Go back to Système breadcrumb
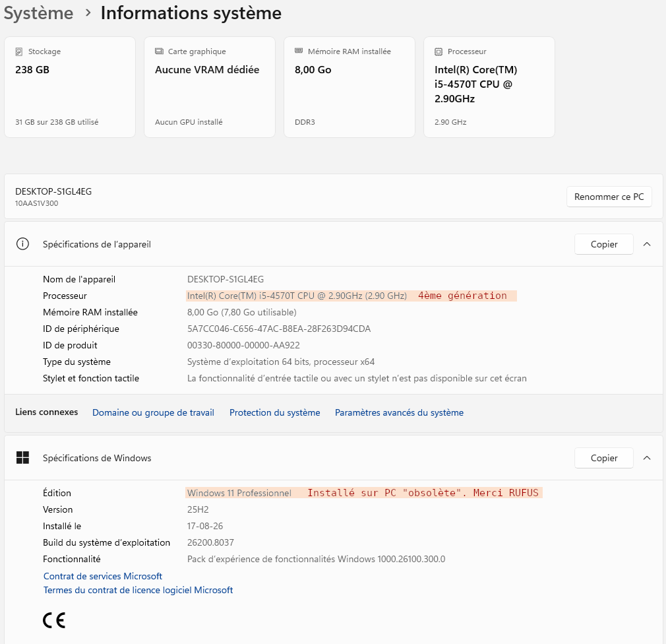The image size is (666, 644). pyautogui.click(x=38, y=13)
